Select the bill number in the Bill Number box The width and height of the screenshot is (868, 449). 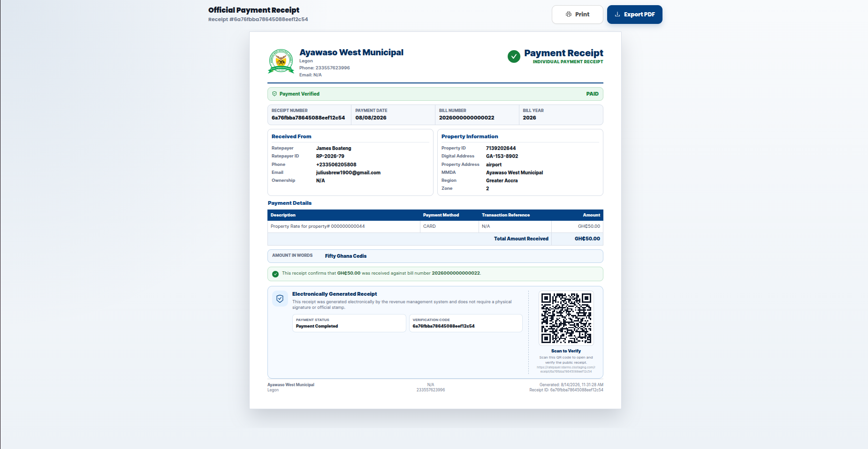[x=466, y=118]
